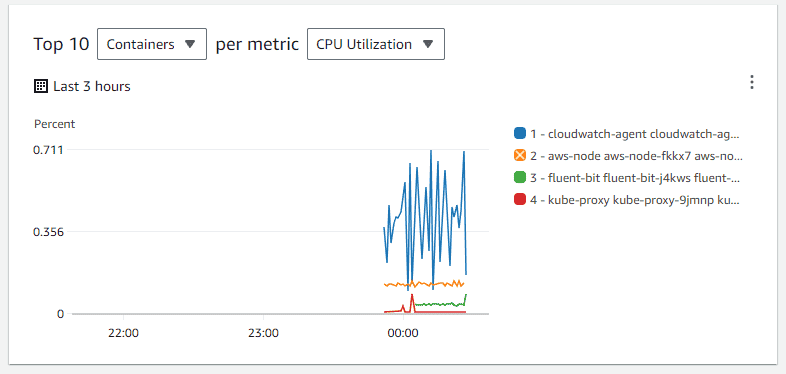
Task: Click the kube-proxy-9jmnp legend label
Action: 635,200
